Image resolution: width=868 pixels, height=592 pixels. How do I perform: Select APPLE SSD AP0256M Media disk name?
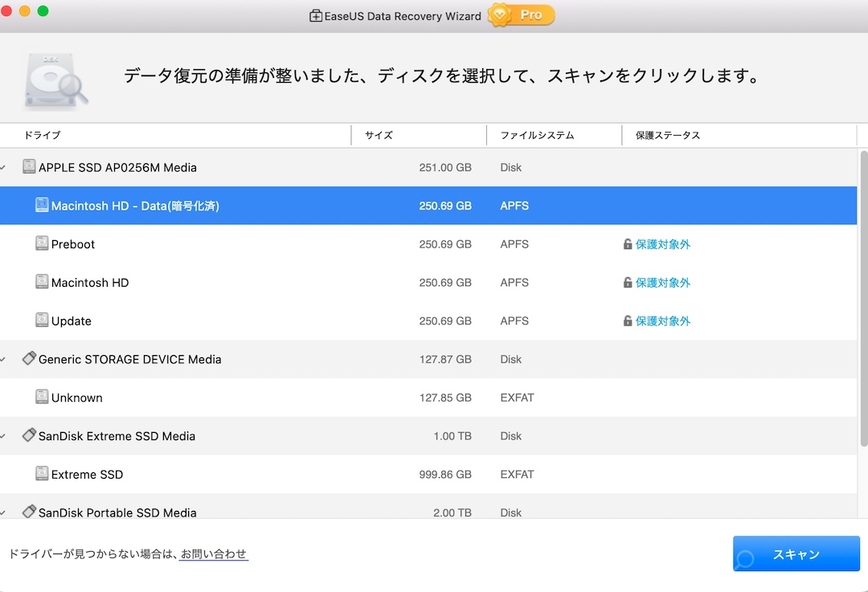pos(117,168)
